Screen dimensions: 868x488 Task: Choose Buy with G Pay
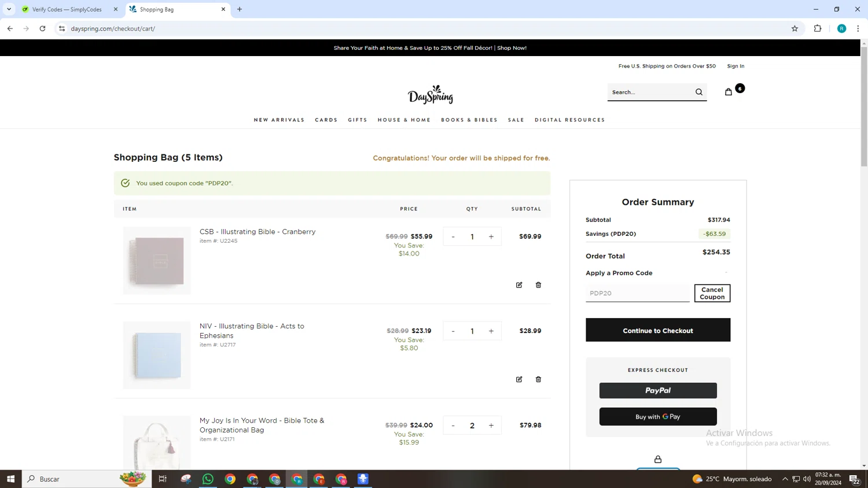pyautogui.click(x=658, y=416)
